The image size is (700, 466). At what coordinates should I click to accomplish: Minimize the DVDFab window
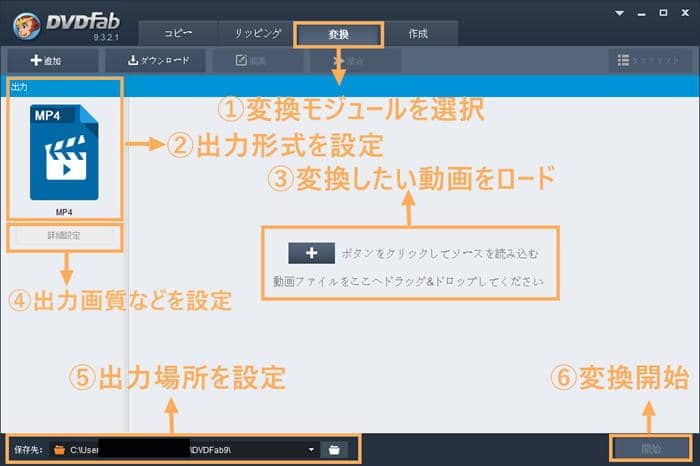click(640, 15)
